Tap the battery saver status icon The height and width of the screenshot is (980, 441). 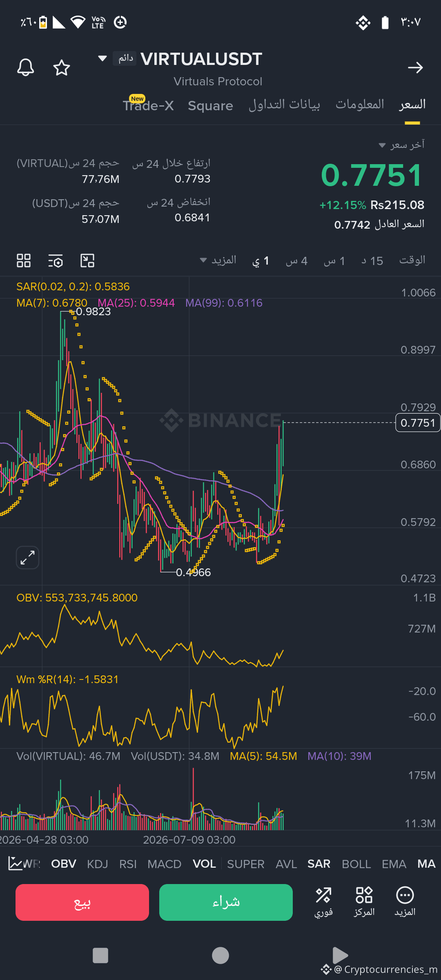[43, 22]
